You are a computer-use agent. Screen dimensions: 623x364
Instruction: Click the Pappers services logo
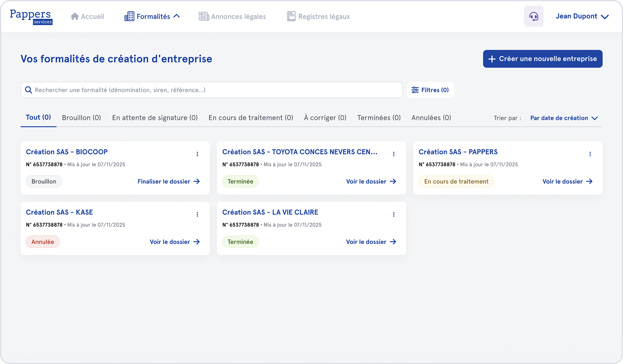[31, 17]
